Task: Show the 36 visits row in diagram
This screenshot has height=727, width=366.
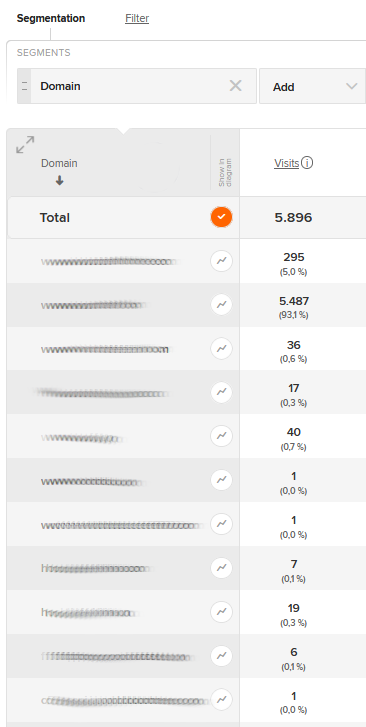Action: click(x=221, y=349)
